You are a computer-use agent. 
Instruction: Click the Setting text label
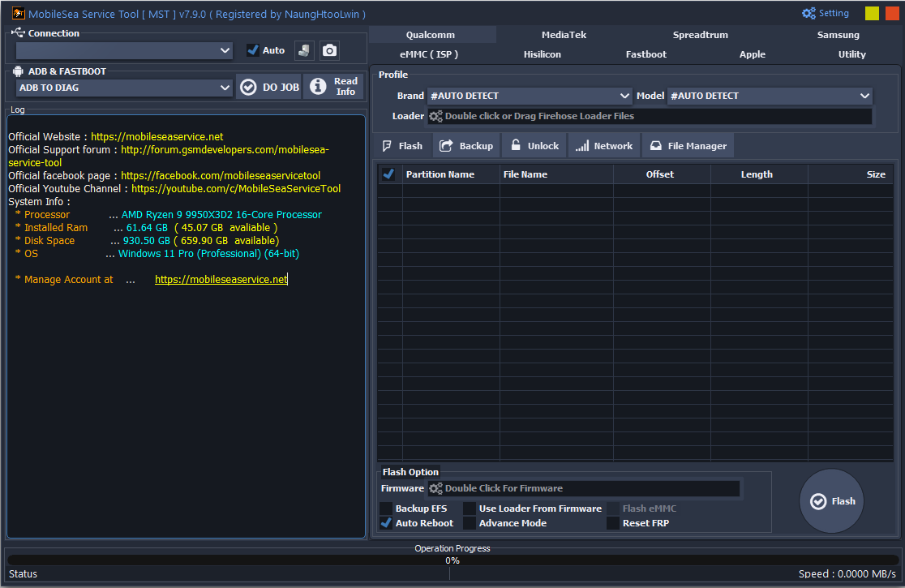coord(834,13)
